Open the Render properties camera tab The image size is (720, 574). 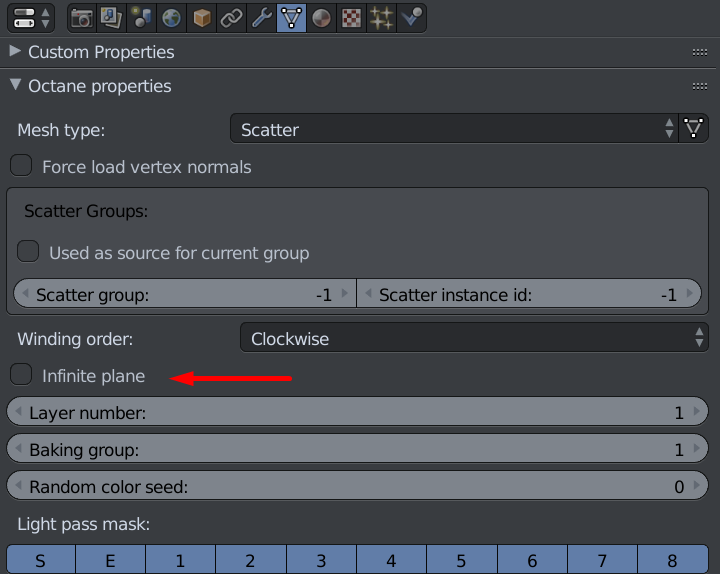(82, 17)
